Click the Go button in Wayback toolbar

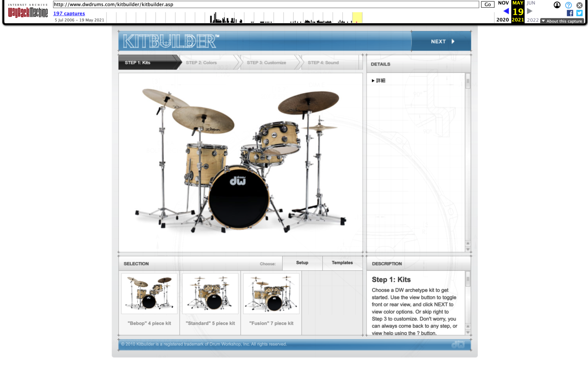488,4
